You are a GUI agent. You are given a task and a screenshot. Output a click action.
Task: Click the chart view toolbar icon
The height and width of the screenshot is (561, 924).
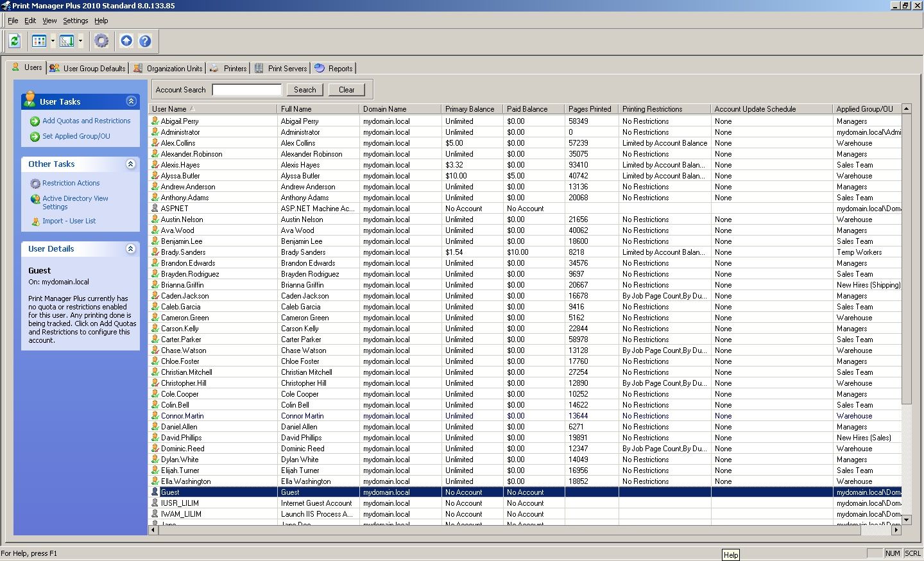[x=67, y=41]
